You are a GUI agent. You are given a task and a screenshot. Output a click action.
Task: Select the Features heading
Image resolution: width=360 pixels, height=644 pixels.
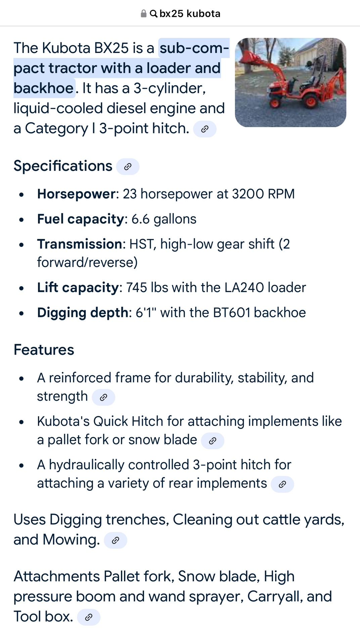click(x=44, y=350)
